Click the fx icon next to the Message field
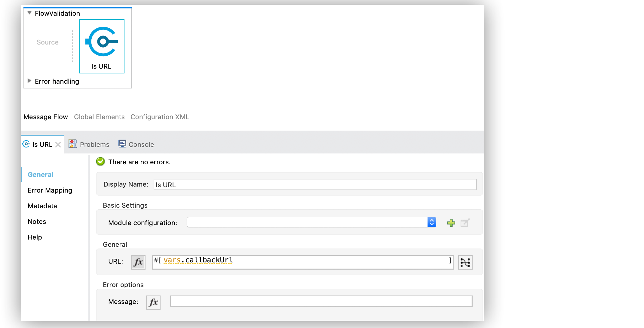This screenshot has height=328, width=644. 153,302
